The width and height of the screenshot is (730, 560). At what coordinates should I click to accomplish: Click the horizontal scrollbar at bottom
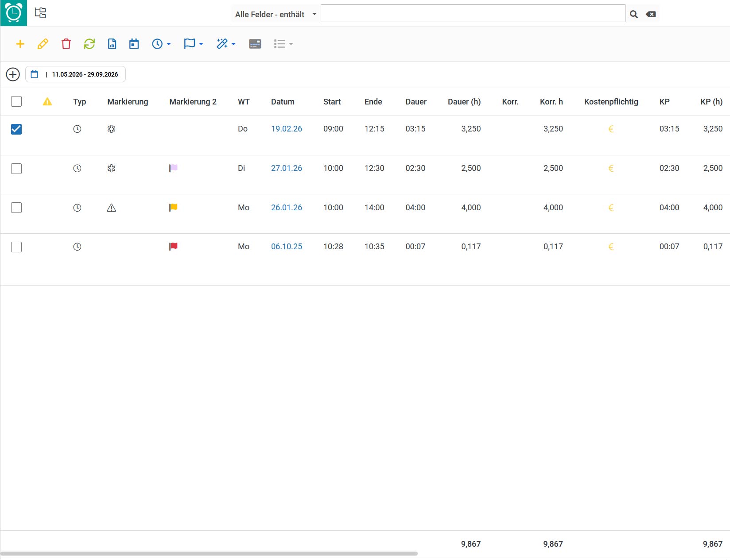[209, 553]
